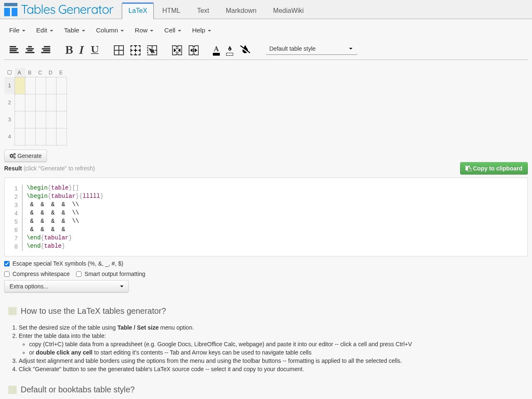Toggle underline formatting
Image resolution: width=532 pixels, height=399 pixels.
tap(95, 50)
